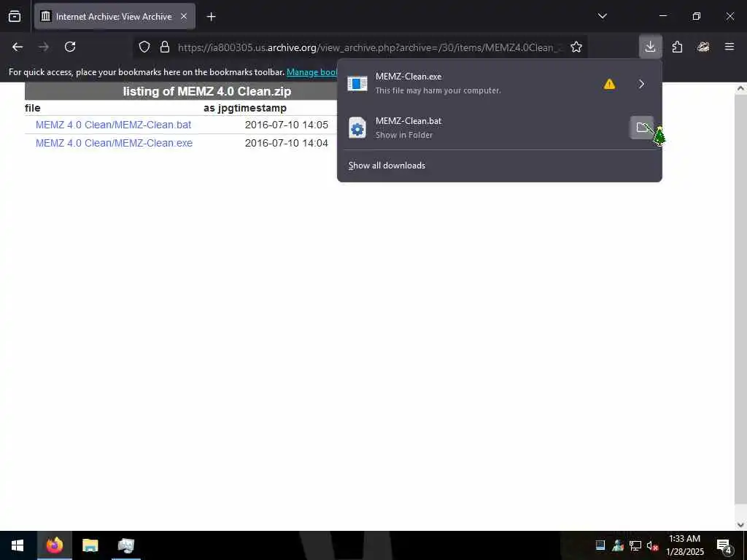The height and width of the screenshot is (560, 747).
Task: Close the Internet Archive tab
Action: (x=184, y=17)
